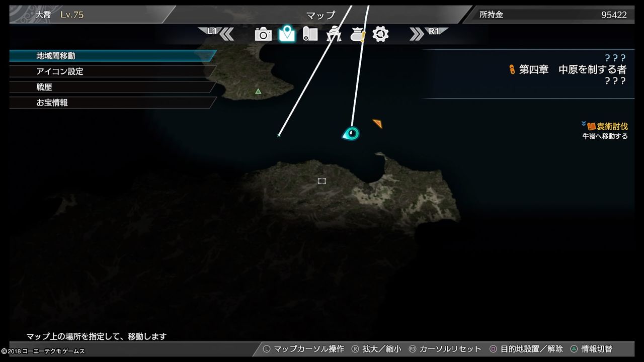Go to next tab with R1 arrows
The image size is (644, 362).
pyautogui.click(x=428, y=33)
